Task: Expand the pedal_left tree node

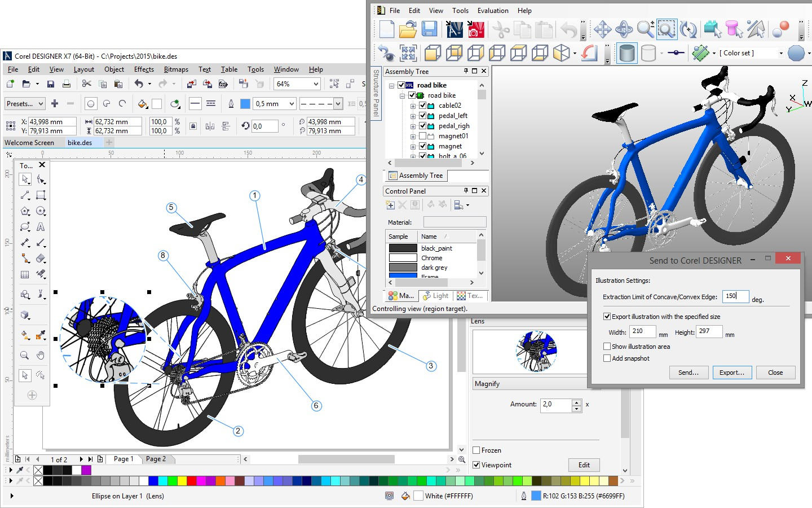Action: tap(413, 116)
